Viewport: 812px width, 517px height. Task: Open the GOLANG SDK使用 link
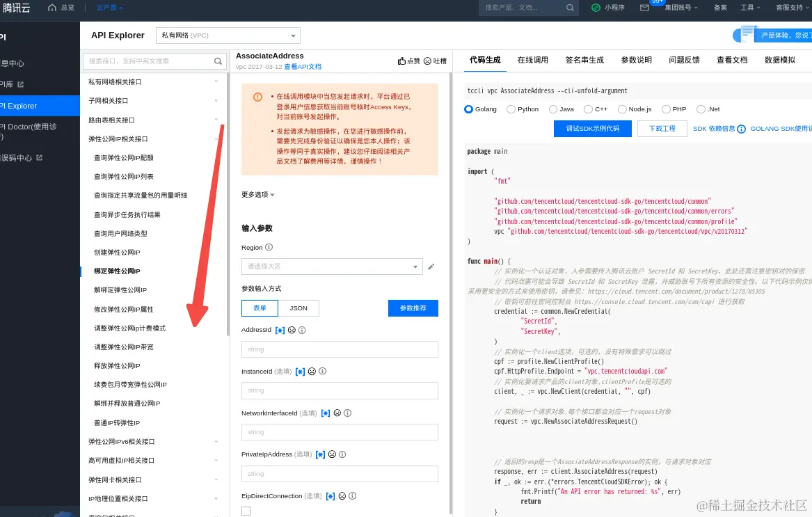click(x=781, y=129)
